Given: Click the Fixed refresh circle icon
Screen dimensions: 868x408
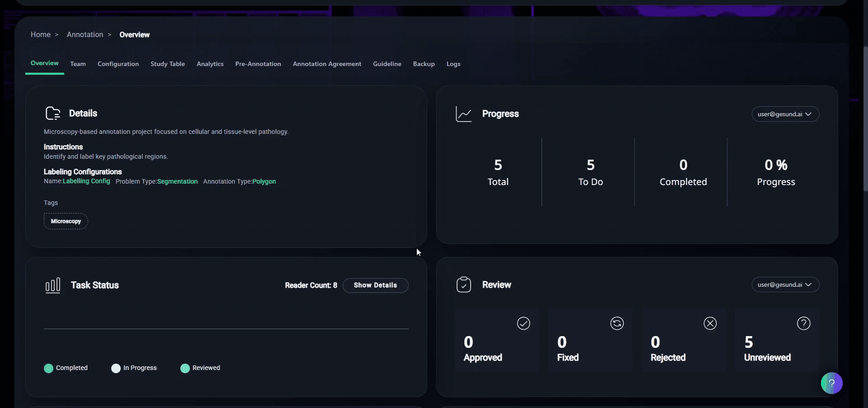Looking at the screenshot, I should [x=617, y=323].
